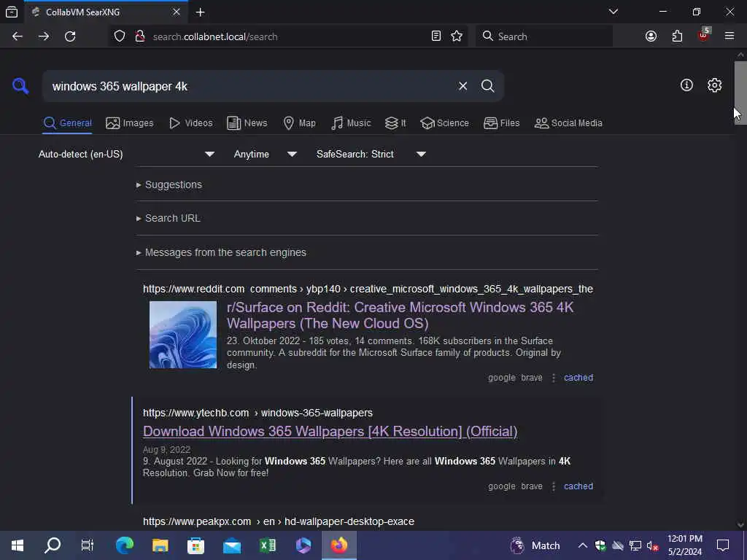Switch to It search tab
Screen dimensions: 747x560
point(395,122)
